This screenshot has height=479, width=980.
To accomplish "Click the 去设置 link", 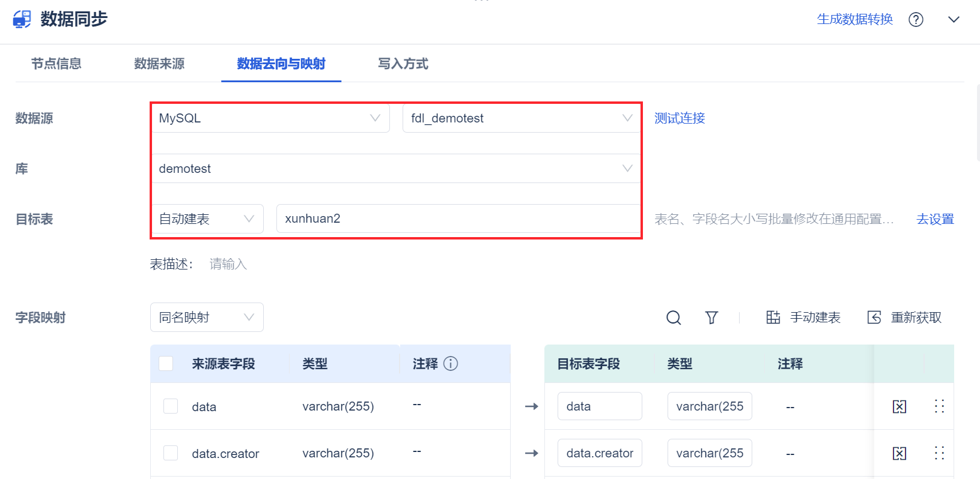I will [x=935, y=219].
